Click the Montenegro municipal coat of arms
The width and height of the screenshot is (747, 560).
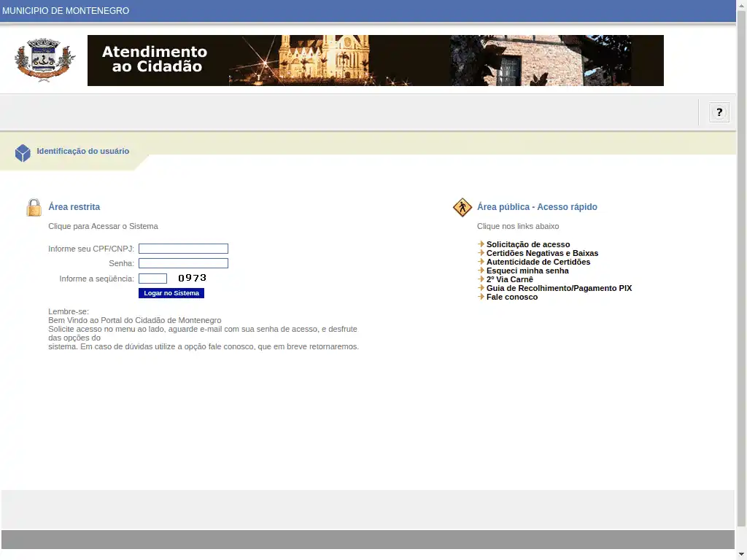pos(45,61)
